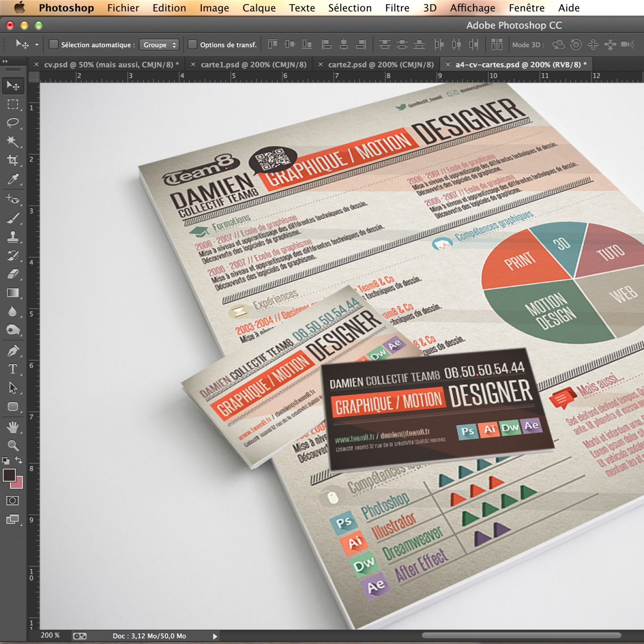Screen dimensions: 644x644
Task: Click the horizontal scrollbar thumb
Action: 521,635
